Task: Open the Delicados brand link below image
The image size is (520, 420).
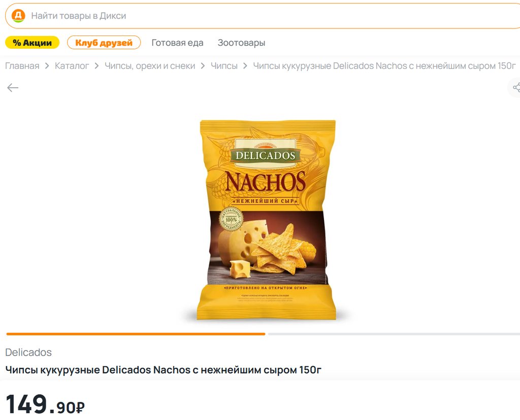Action: point(28,352)
